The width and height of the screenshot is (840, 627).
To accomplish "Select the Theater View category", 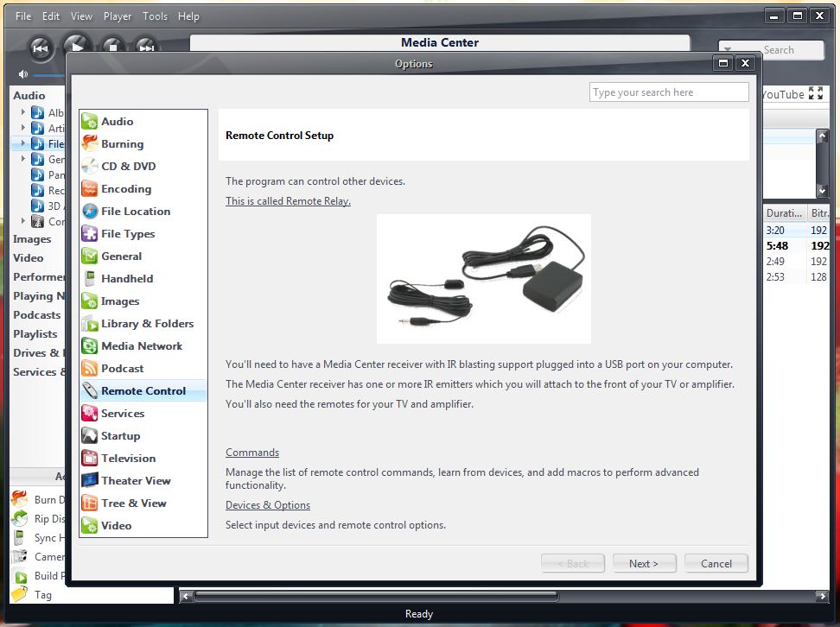I will coord(143,481).
